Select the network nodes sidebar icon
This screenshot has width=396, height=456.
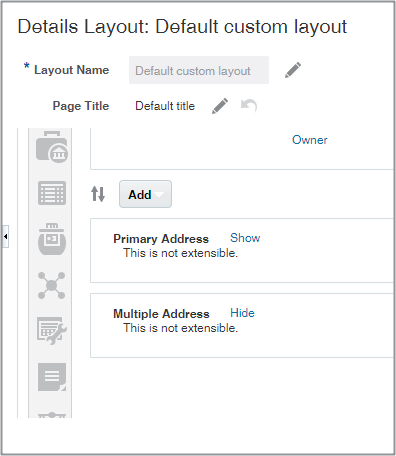52,285
